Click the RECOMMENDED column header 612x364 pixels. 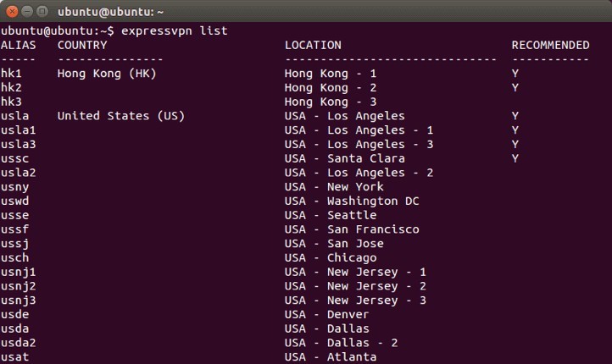coord(551,45)
